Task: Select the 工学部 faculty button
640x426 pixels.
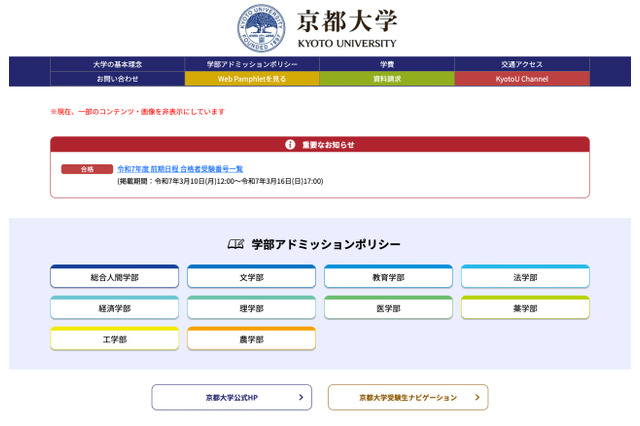Action: [115, 338]
